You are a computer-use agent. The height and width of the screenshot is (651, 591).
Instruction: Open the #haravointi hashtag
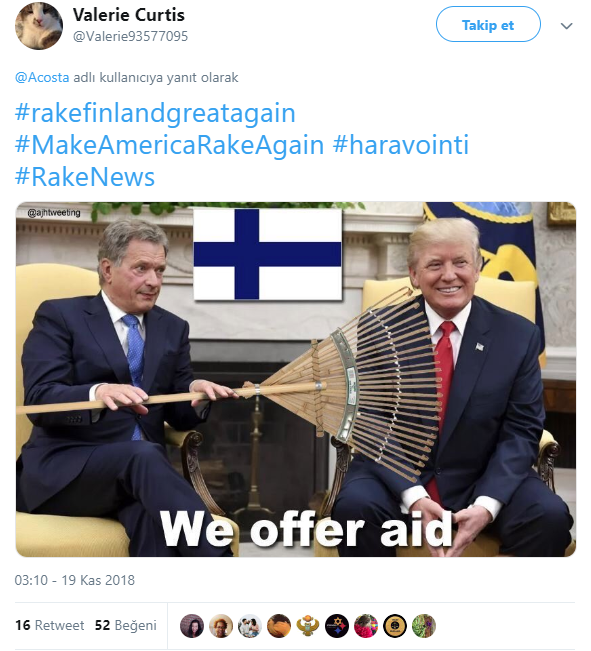pos(401,145)
